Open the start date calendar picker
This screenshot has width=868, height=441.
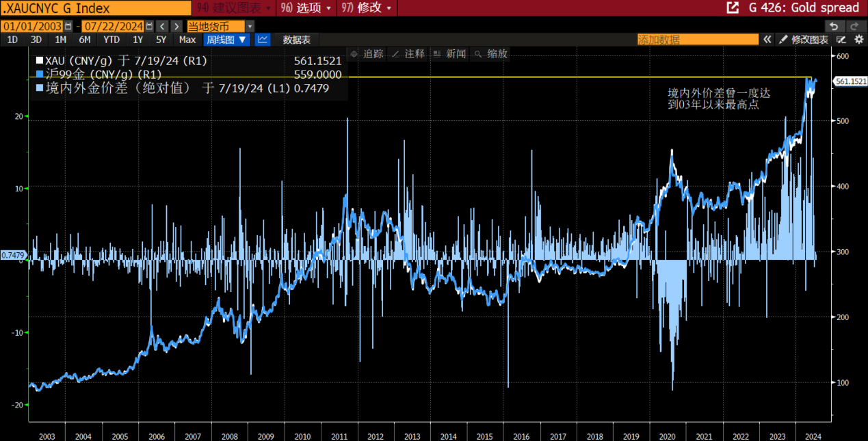point(67,26)
